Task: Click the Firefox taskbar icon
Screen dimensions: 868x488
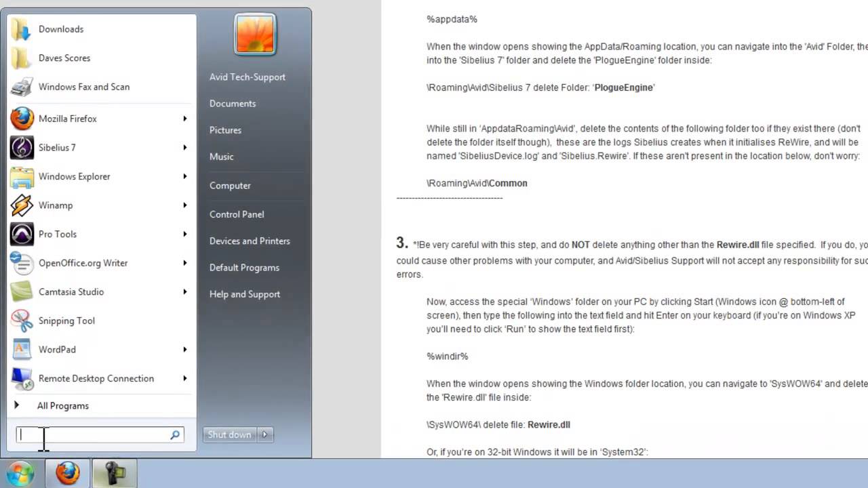Action: point(67,472)
